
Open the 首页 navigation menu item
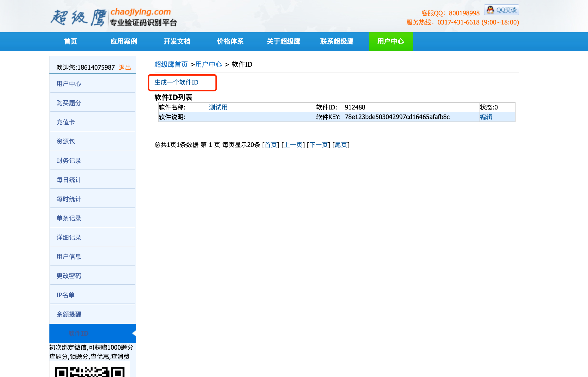coord(71,41)
